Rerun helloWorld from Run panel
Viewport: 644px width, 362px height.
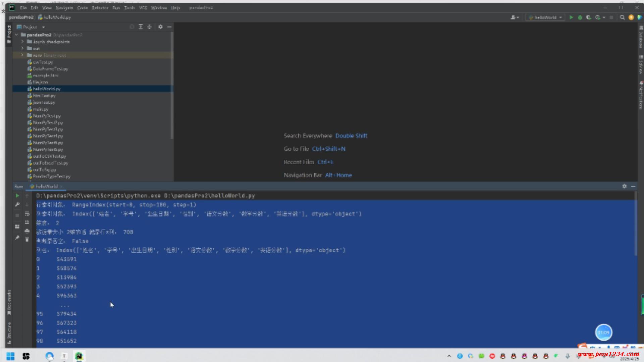[17, 196]
